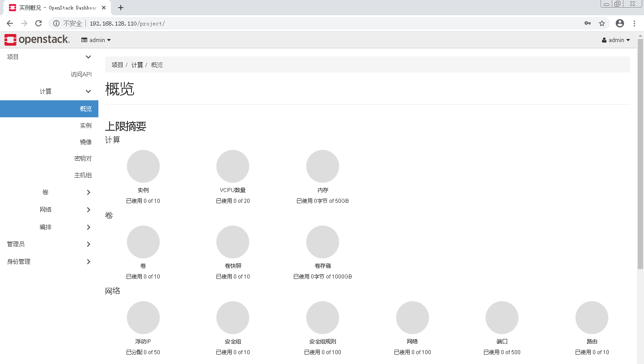Click the 卷快照 usage pie chart
Image resolution: width=644 pixels, height=364 pixels.
click(233, 242)
